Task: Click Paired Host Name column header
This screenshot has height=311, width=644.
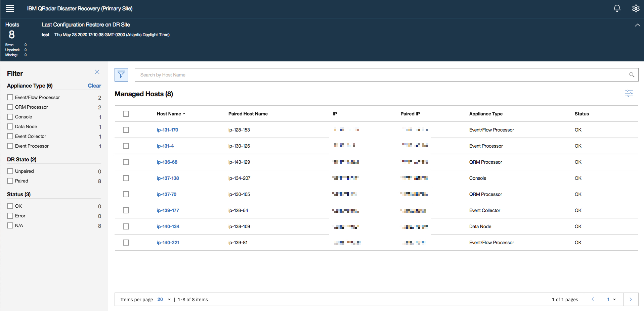Action: (248, 114)
